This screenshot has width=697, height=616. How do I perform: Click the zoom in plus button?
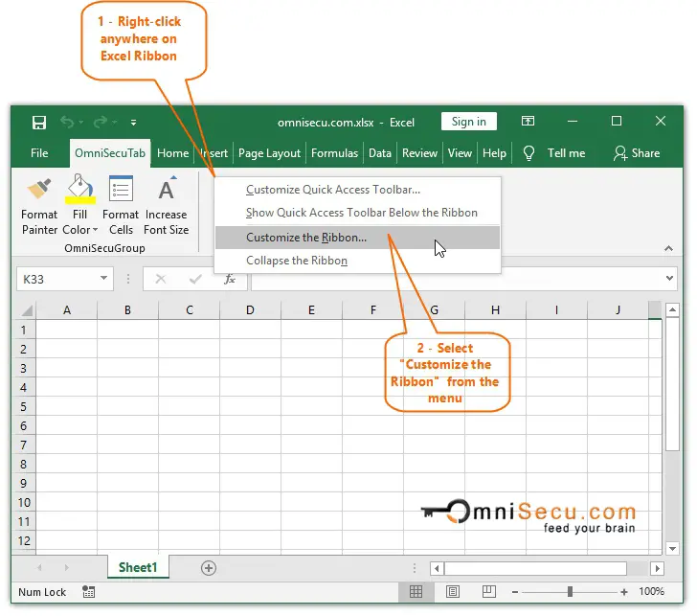tap(624, 592)
